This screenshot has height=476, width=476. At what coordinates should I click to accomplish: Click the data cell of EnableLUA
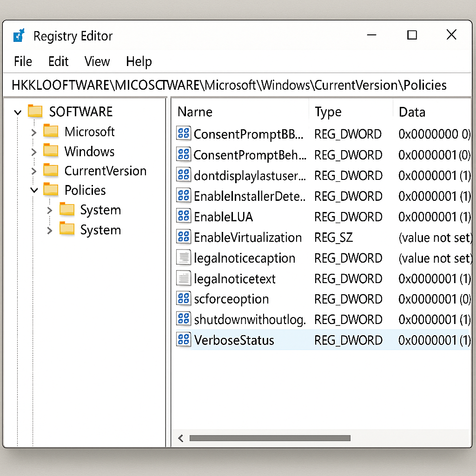tap(435, 217)
